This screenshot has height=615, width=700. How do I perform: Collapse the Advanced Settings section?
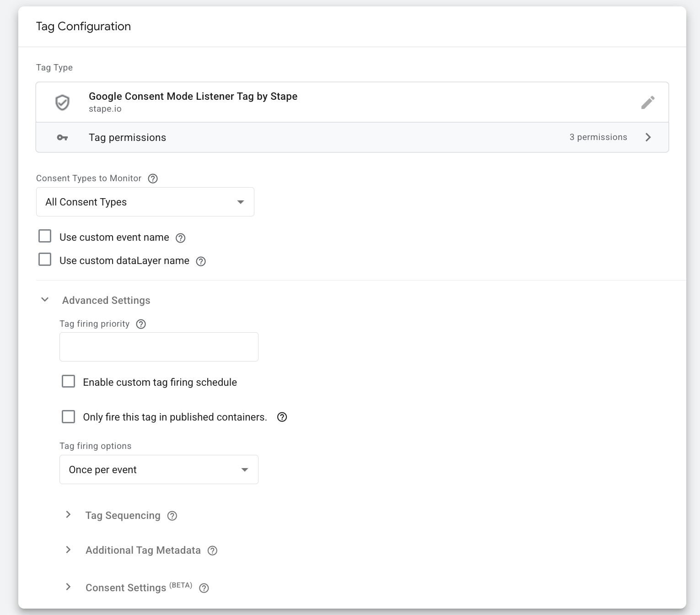[x=45, y=300]
